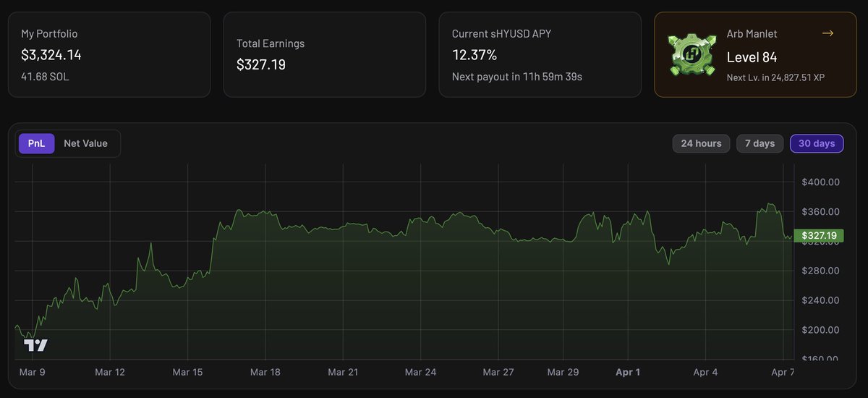Click the Level 84 text

point(752,57)
